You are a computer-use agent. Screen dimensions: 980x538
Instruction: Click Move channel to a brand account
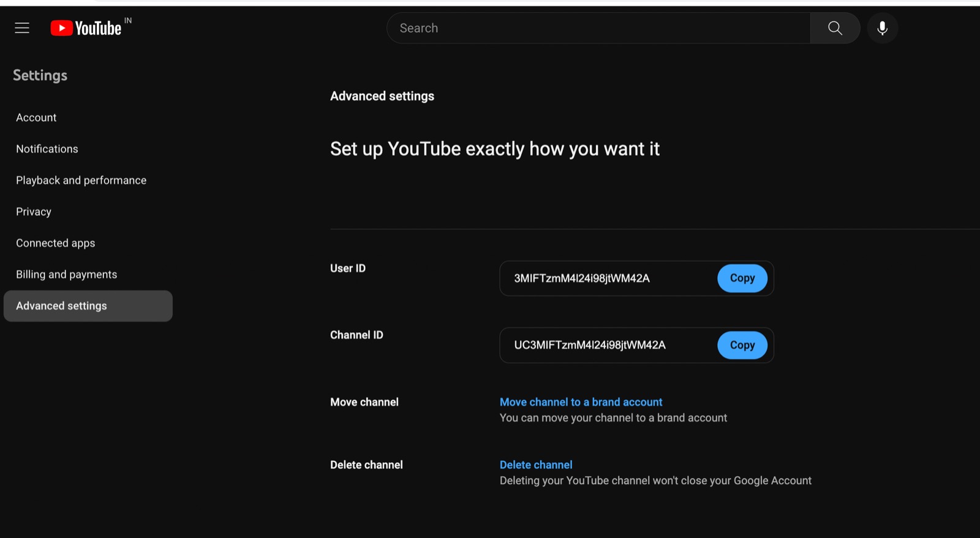coord(581,402)
